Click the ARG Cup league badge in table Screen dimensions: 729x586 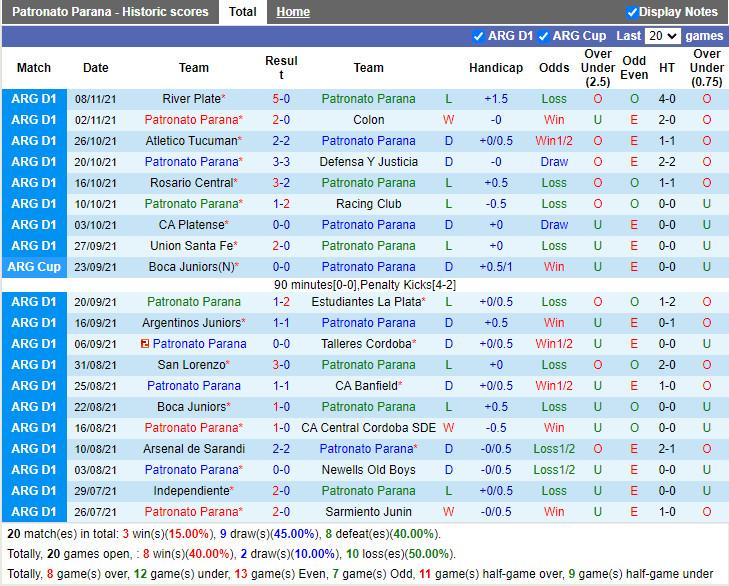[34, 267]
